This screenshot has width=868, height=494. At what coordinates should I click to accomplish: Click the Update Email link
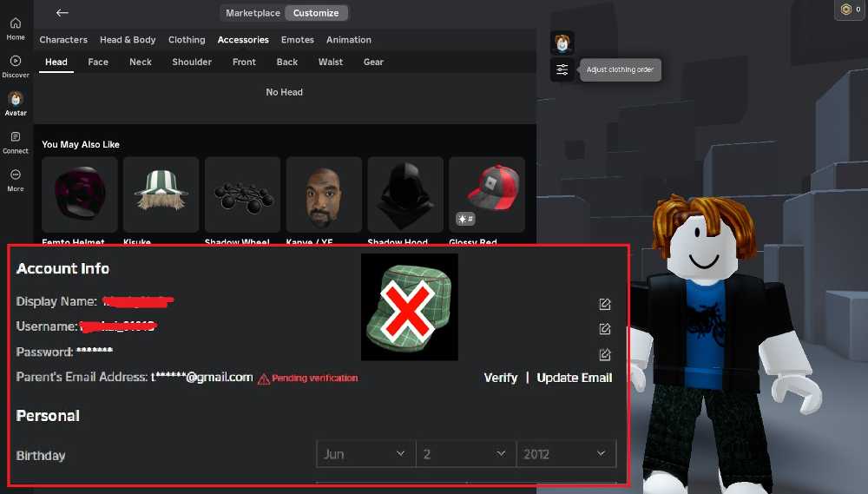(x=574, y=378)
